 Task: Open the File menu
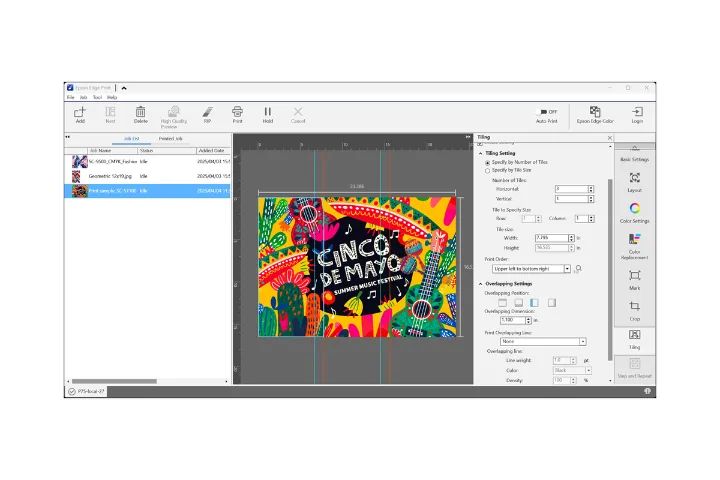pyautogui.click(x=70, y=97)
